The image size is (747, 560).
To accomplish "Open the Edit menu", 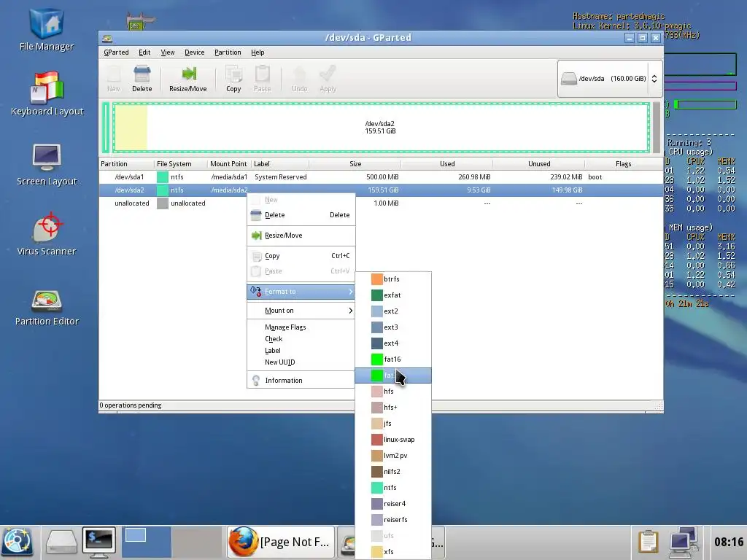I will (144, 52).
